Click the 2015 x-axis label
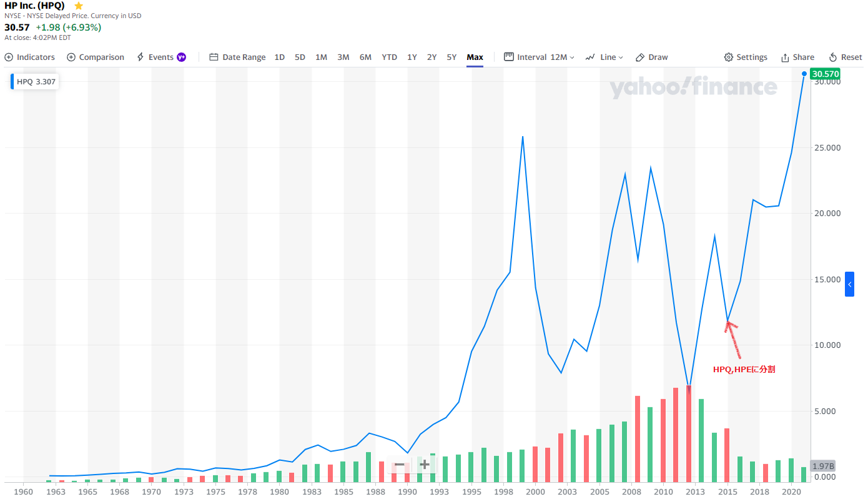The image size is (868, 504). pos(727,492)
